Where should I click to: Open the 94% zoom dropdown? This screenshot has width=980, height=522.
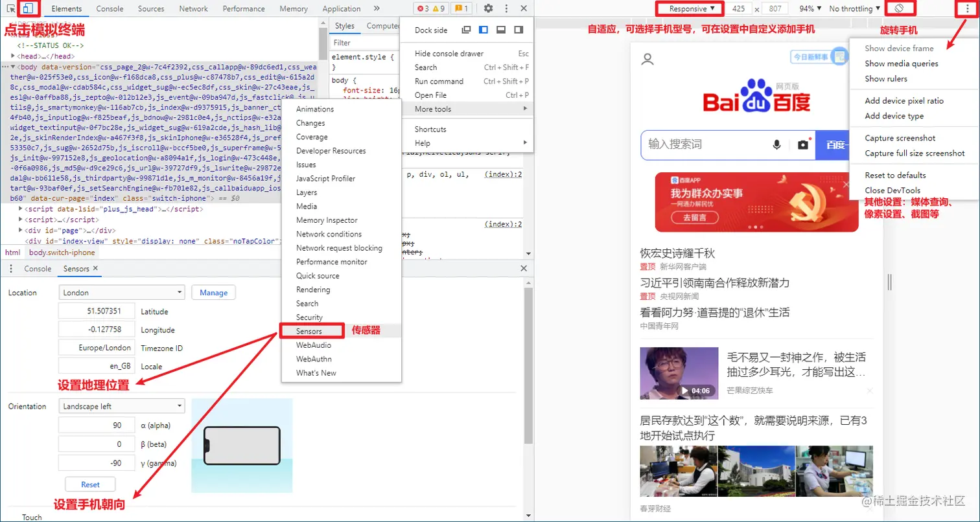tap(810, 9)
